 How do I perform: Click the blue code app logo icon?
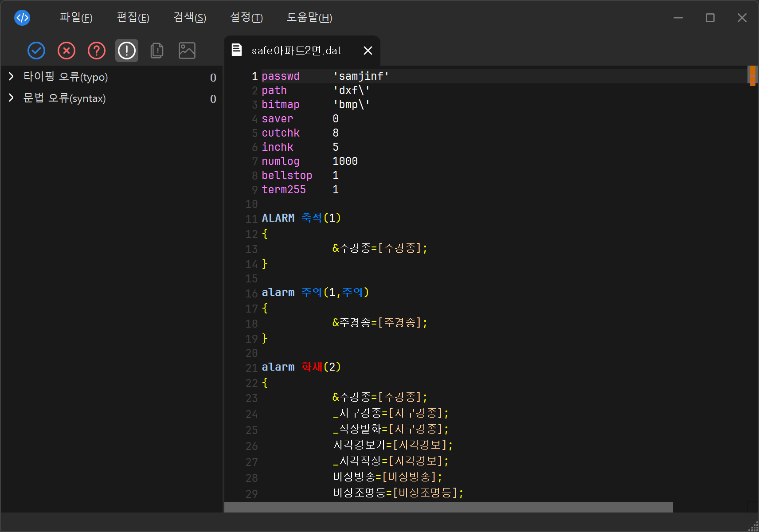22,18
